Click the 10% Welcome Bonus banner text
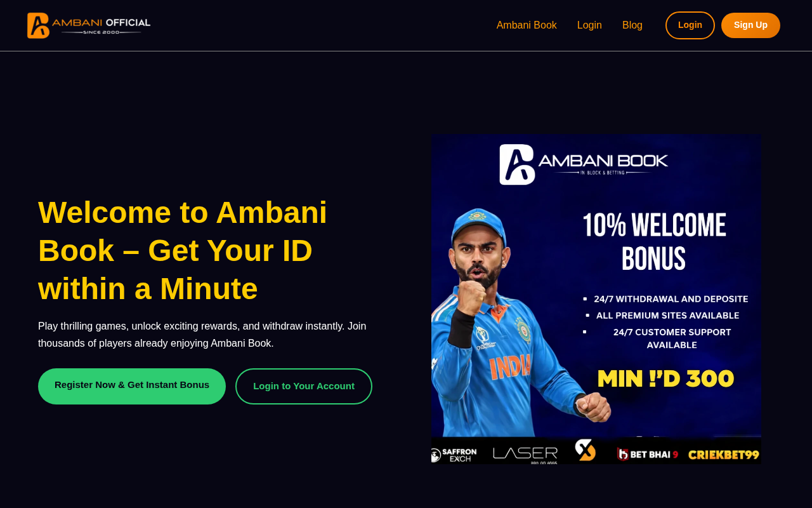812x508 pixels. click(654, 242)
